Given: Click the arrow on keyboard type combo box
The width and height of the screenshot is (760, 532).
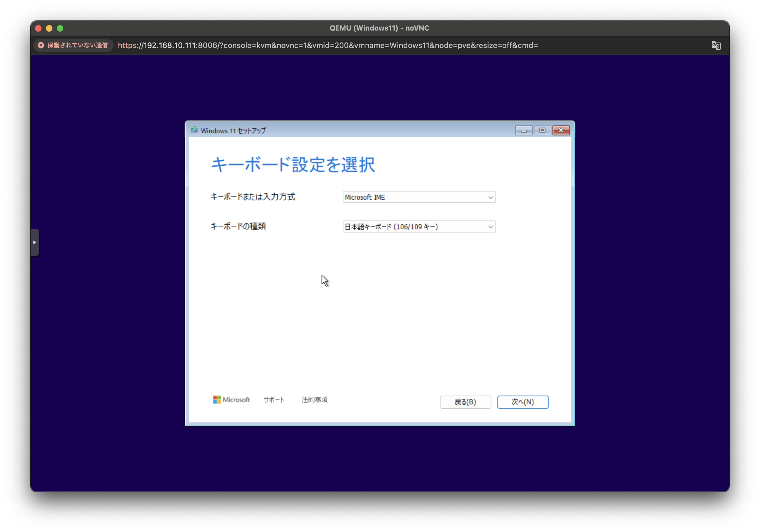Looking at the screenshot, I should (x=490, y=227).
